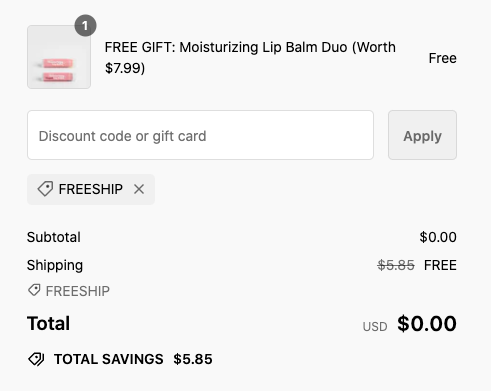Click the tag icon in the FREESHIP chip
This screenshot has width=491, height=391.
click(x=45, y=189)
